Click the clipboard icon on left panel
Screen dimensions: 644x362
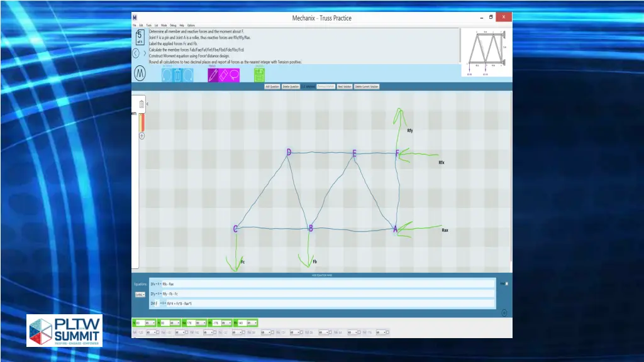tap(142, 104)
